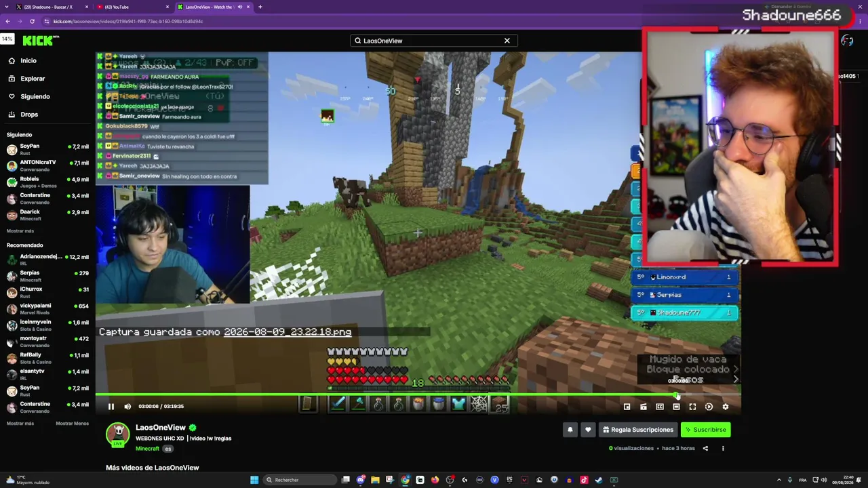Click Regala Suscripciones button
Viewport: 868px width, 488px height.
(x=638, y=430)
